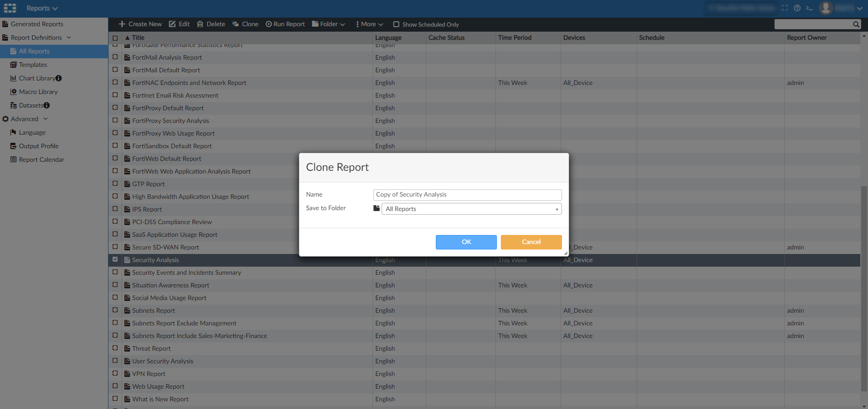
Task: Collapse the Report Definitions section chevron
Action: (x=69, y=38)
